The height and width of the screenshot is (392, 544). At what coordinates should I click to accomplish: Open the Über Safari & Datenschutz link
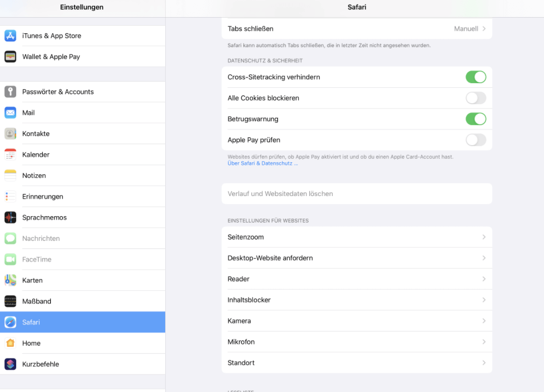pos(262,163)
